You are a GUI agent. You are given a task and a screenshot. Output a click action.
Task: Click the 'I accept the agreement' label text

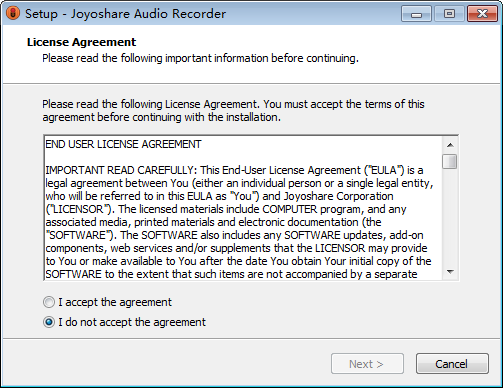[115, 302]
